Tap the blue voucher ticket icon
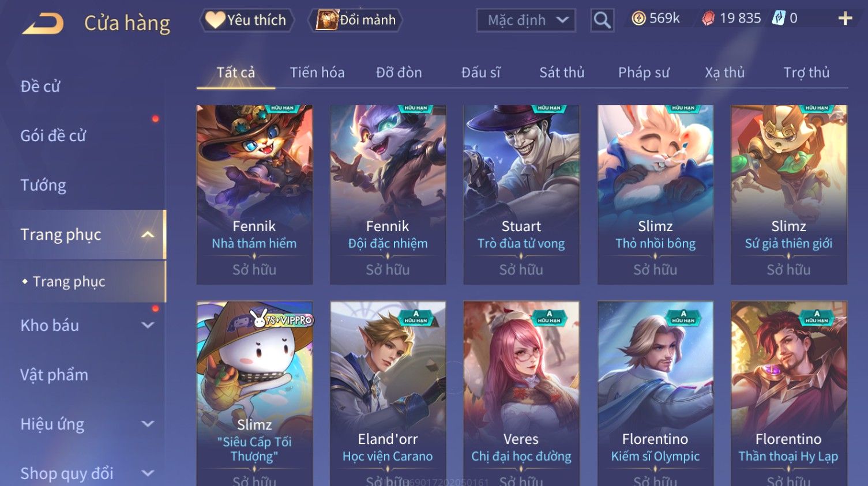 click(x=779, y=18)
